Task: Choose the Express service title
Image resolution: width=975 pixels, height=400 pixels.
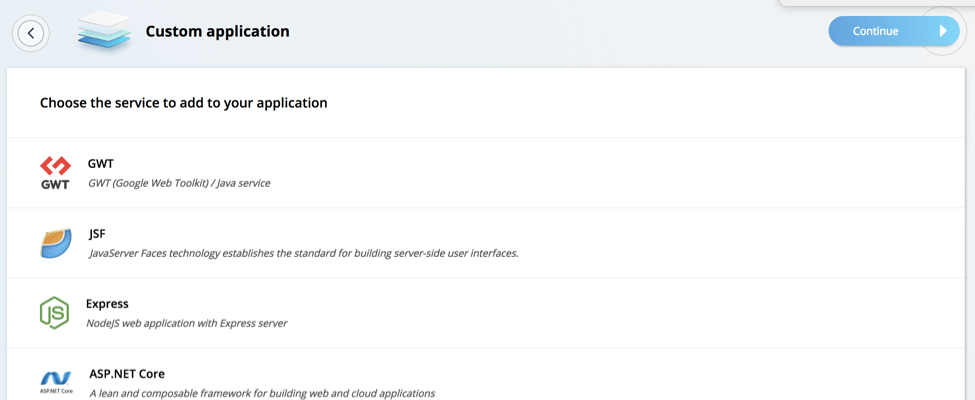Action: tap(107, 304)
